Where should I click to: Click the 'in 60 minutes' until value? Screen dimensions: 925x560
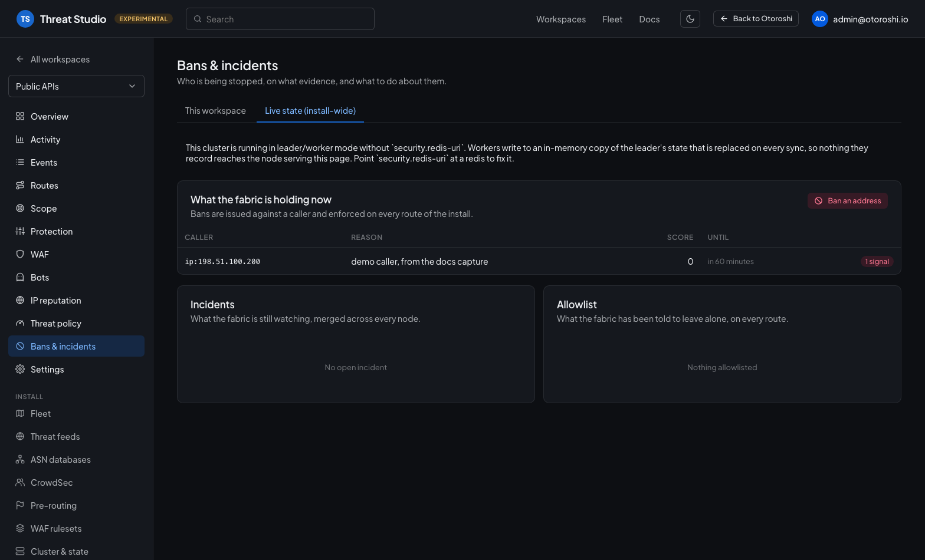coord(731,262)
